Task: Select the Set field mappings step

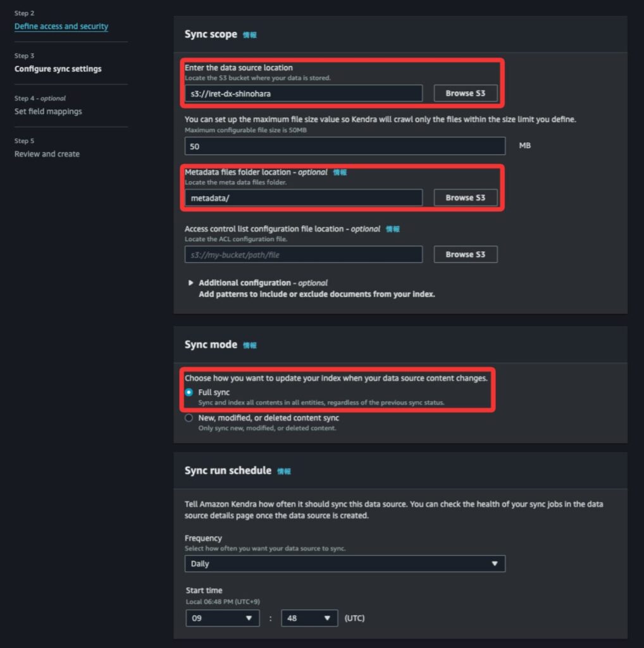Action: tap(48, 111)
